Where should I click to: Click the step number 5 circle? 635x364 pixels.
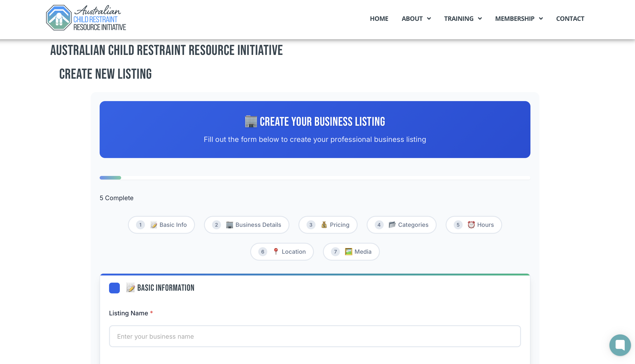(x=458, y=225)
